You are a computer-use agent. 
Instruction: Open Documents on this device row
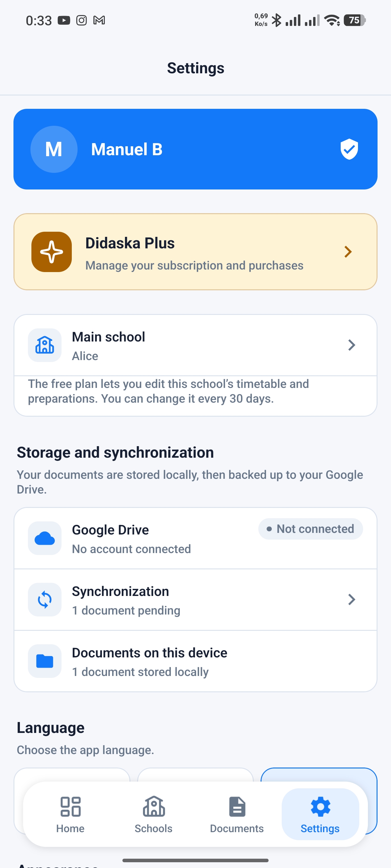pos(195,661)
